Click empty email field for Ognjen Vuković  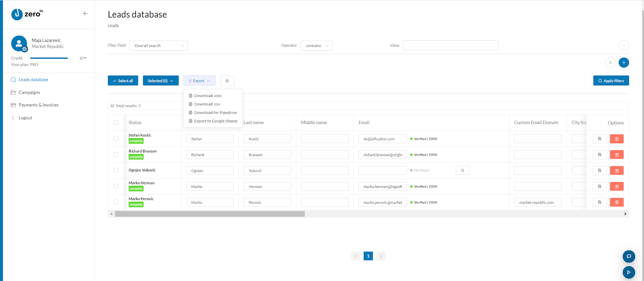tap(383, 171)
